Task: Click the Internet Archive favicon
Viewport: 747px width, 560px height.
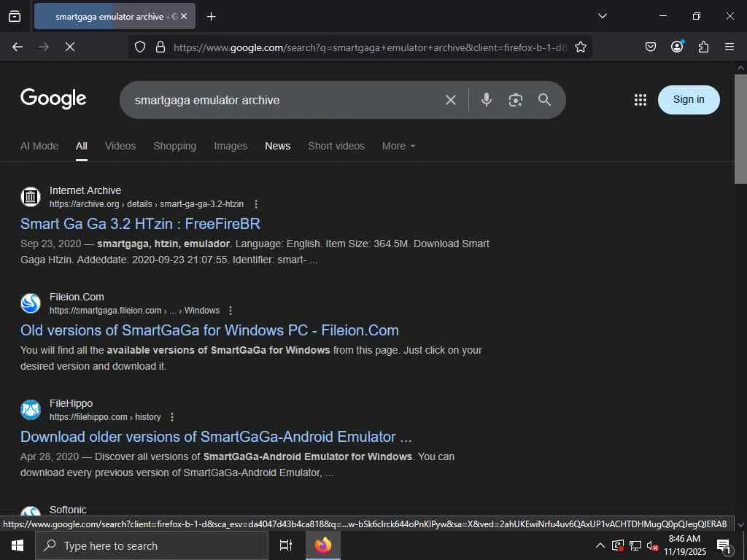Action: click(31, 197)
